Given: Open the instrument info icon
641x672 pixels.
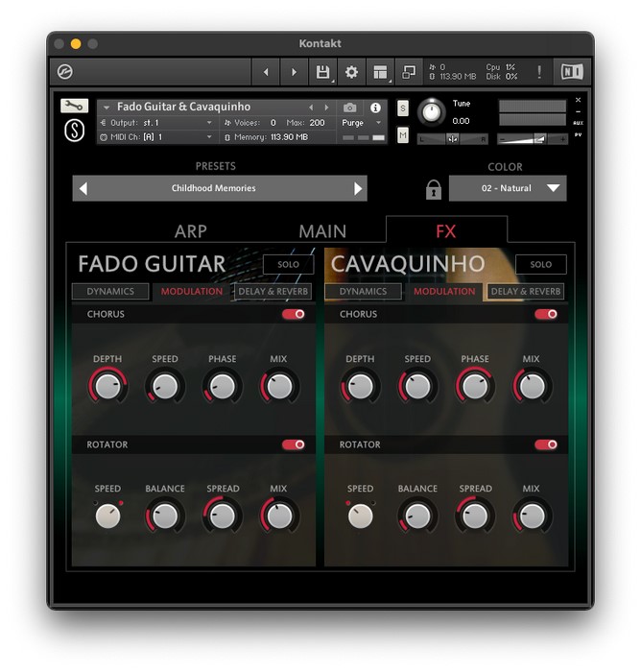Looking at the screenshot, I should (375, 108).
